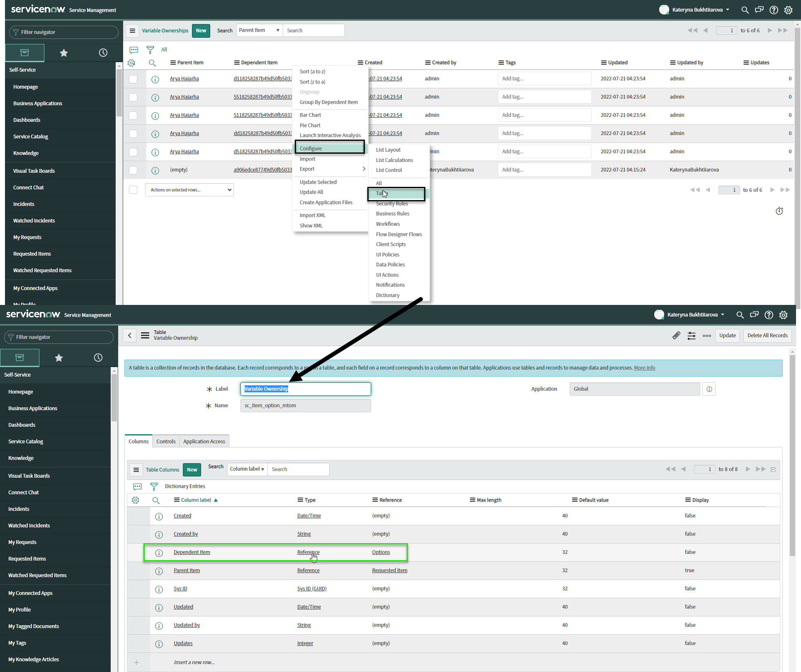801x672 pixels.
Task: Open the Actions on selected rows dropdown
Action: click(x=189, y=190)
